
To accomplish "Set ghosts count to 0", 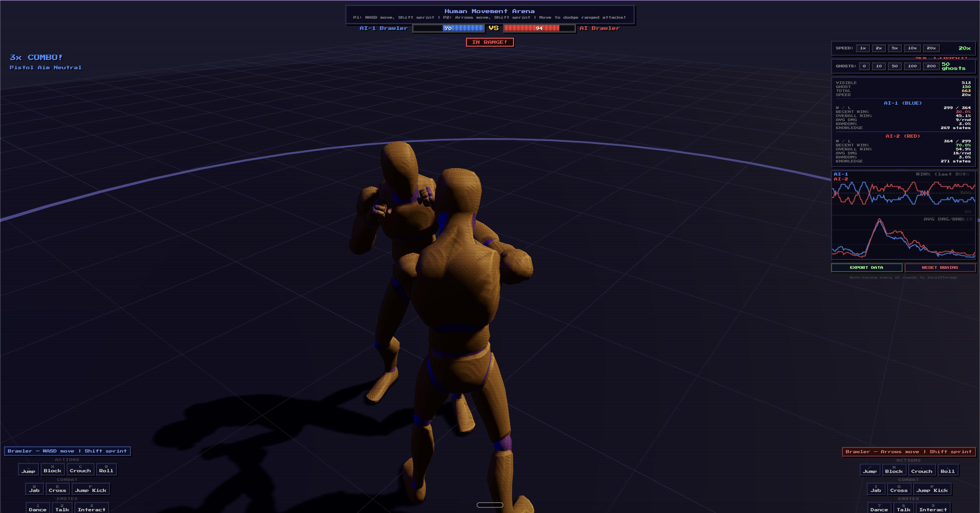I will pos(864,66).
